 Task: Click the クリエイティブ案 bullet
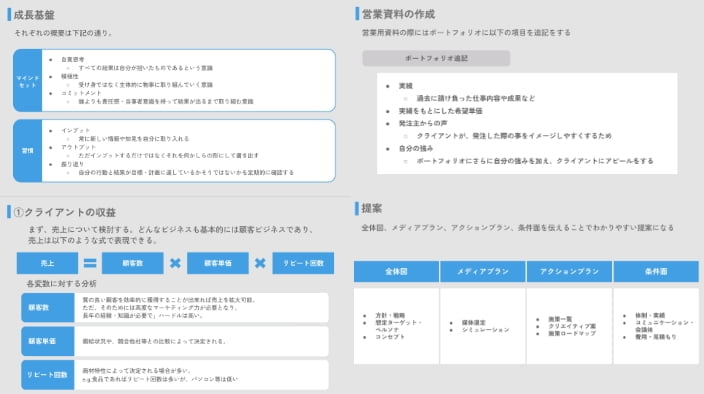pos(572,326)
